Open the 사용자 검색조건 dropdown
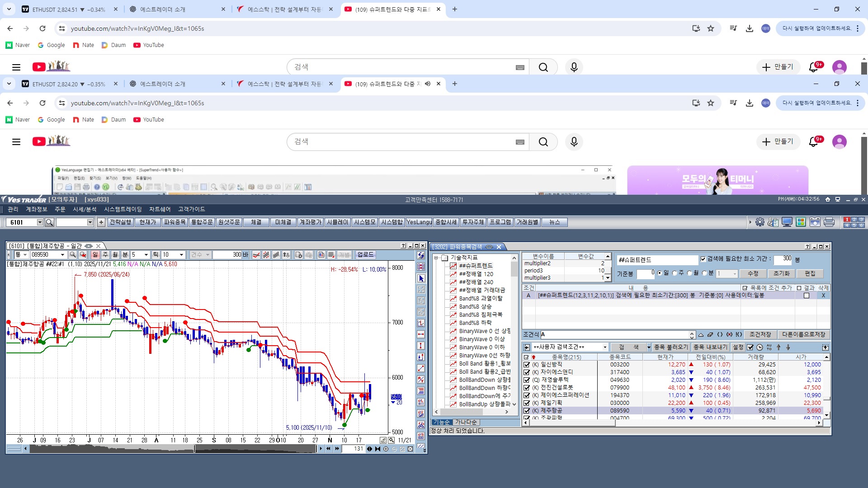This screenshot has width=868, height=488. coord(605,347)
